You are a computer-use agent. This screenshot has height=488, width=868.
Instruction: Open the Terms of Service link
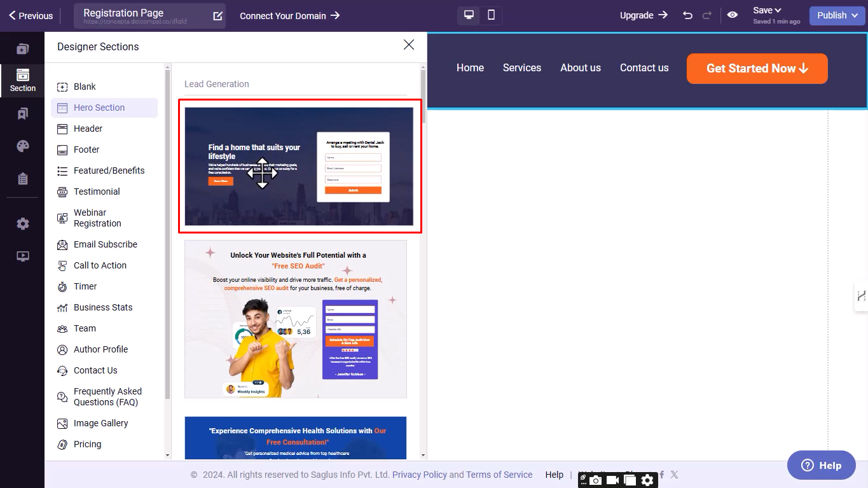tap(499, 475)
